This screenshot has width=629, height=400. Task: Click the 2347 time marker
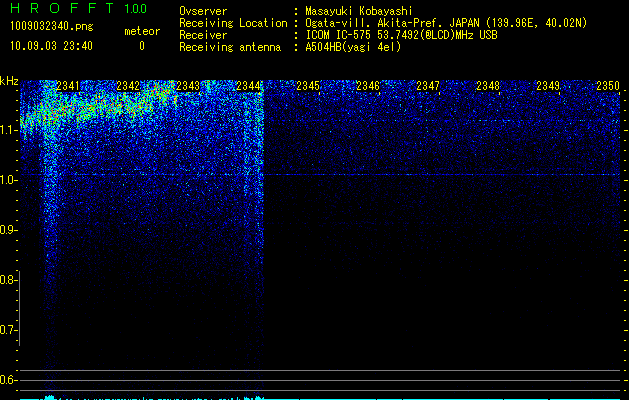[428, 86]
